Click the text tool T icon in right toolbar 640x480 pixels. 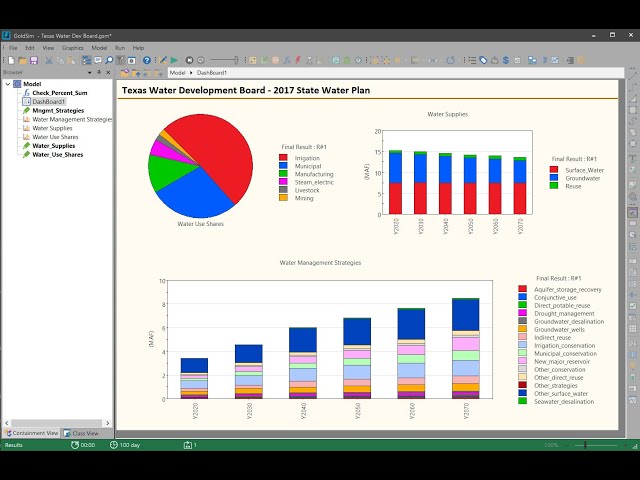pyautogui.click(x=632, y=158)
